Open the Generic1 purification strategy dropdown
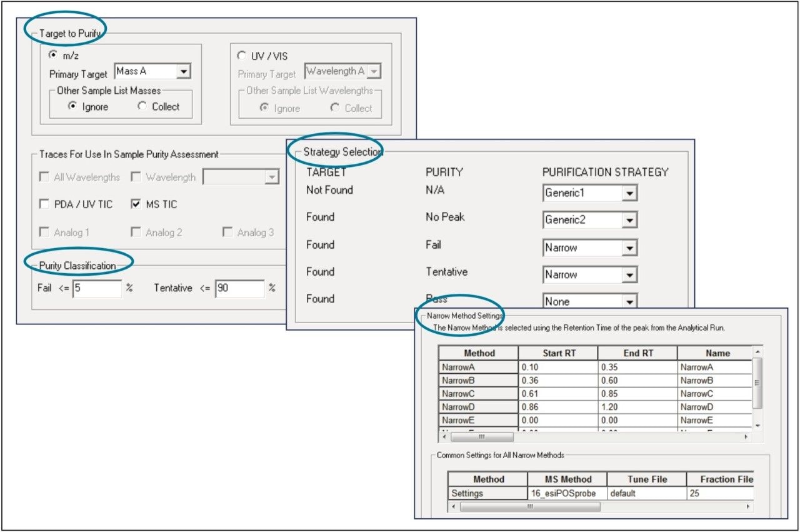The width and height of the screenshot is (800, 532). pos(629,194)
